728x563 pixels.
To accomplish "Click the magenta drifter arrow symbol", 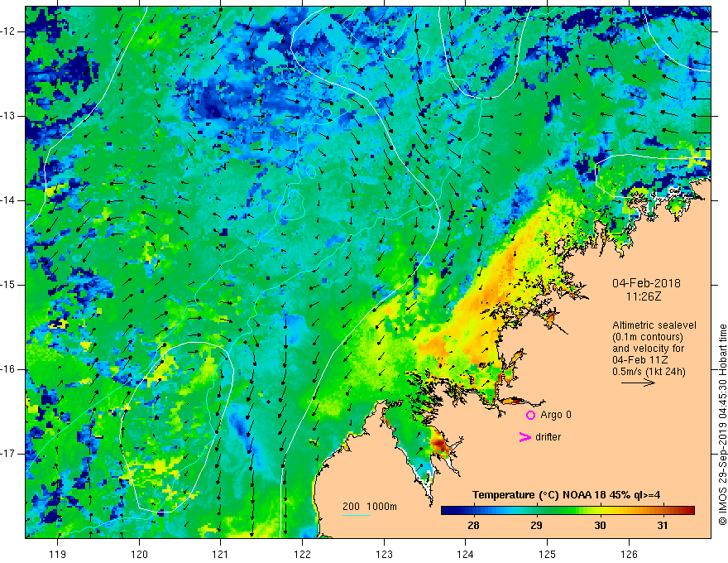I will click(x=525, y=437).
